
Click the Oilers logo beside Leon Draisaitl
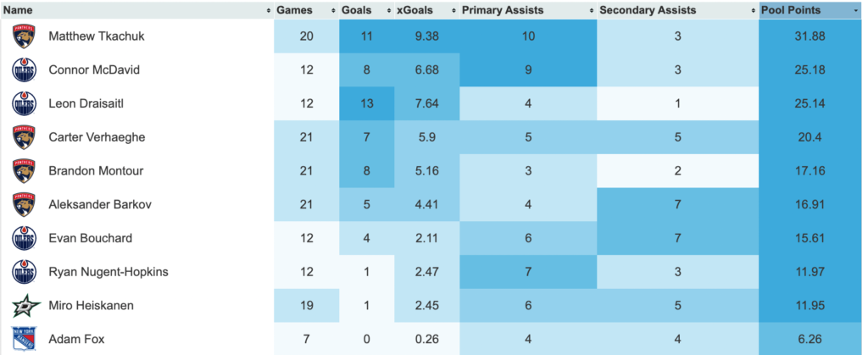24,103
